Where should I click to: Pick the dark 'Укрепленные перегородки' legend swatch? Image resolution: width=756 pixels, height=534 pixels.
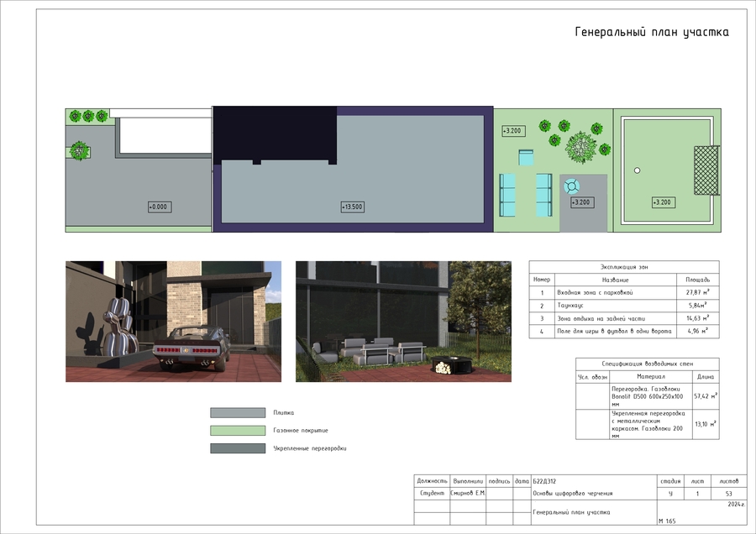(238, 448)
